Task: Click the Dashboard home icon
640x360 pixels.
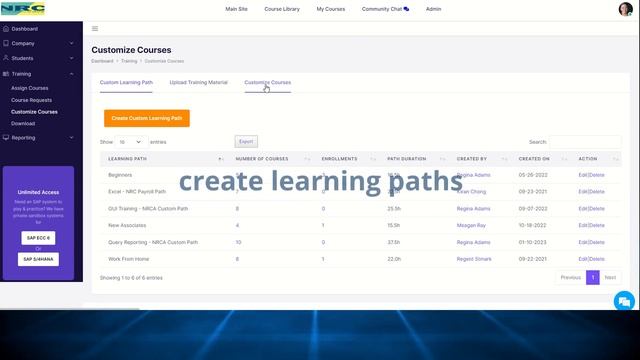Action: (x=6, y=29)
